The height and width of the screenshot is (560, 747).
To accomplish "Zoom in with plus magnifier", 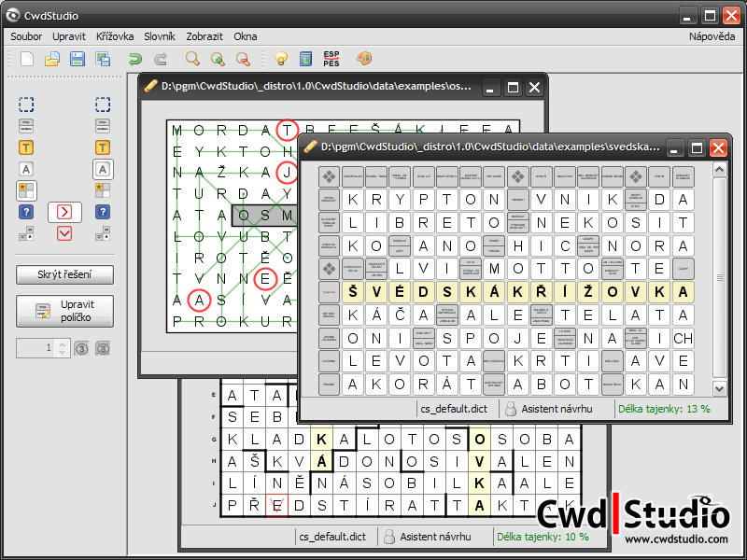I will point(218,59).
